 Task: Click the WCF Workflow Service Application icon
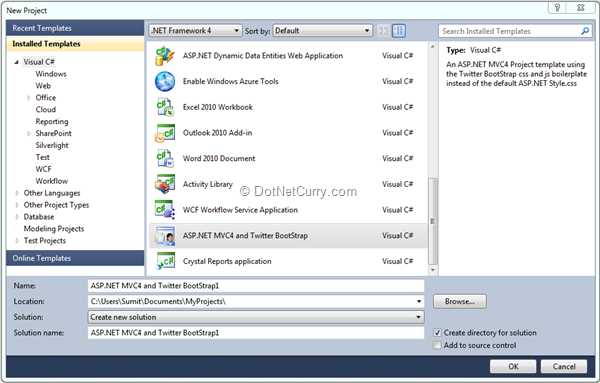[165, 210]
